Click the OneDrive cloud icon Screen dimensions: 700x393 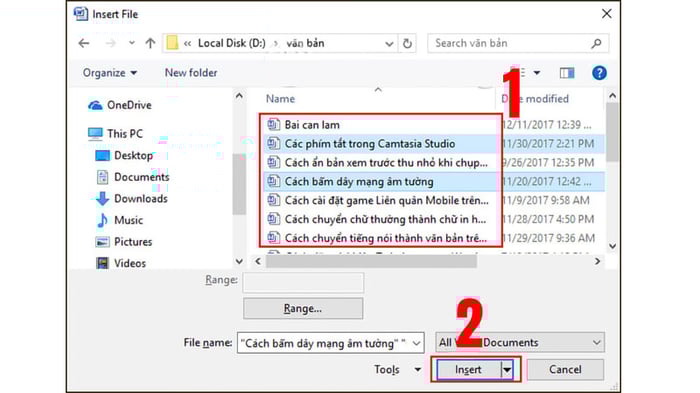pyautogui.click(x=95, y=105)
